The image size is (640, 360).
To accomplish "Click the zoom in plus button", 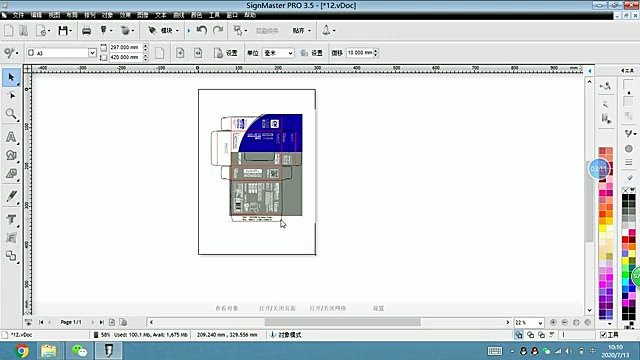I will (x=553, y=322).
